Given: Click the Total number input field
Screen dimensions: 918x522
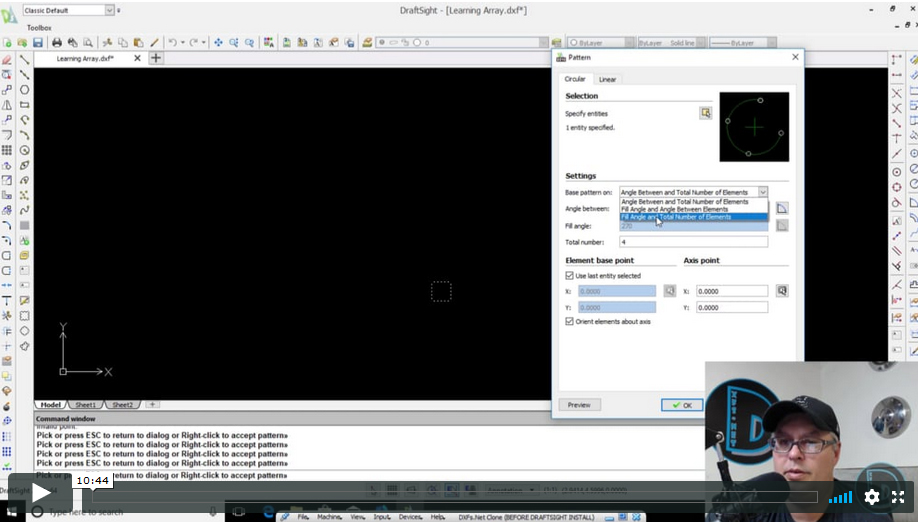Looking at the screenshot, I should (694, 242).
